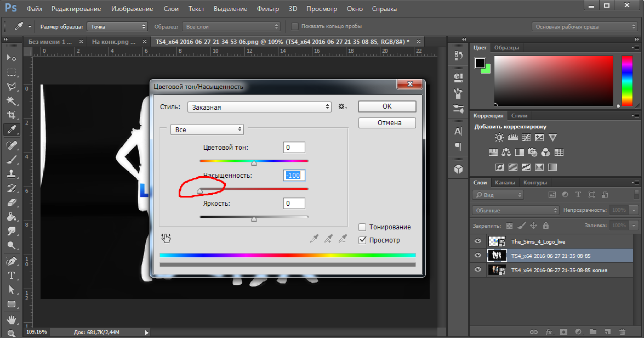Select the Crop tool

click(x=12, y=115)
